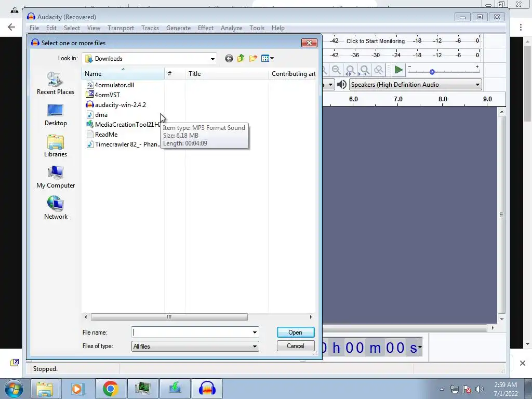Click Audacity vertical scrollbar up arrow
The height and width of the screenshot is (399, 532).
[x=502, y=112]
